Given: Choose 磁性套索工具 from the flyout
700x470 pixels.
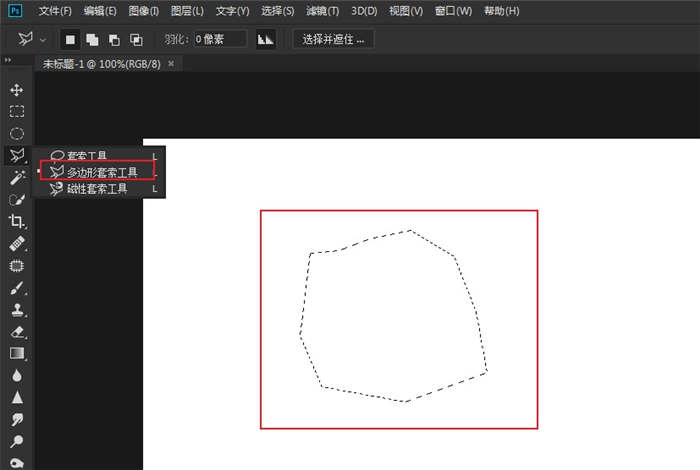Looking at the screenshot, I should pos(96,189).
